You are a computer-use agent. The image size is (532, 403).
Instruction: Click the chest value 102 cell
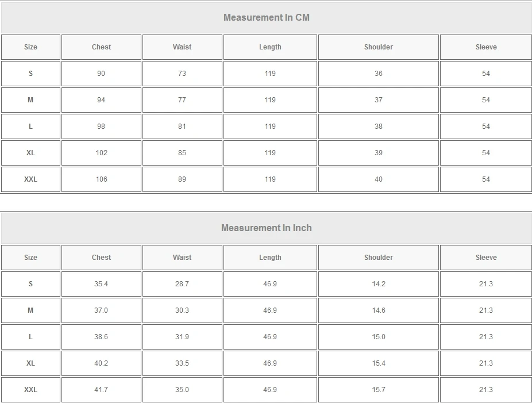(101, 153)
